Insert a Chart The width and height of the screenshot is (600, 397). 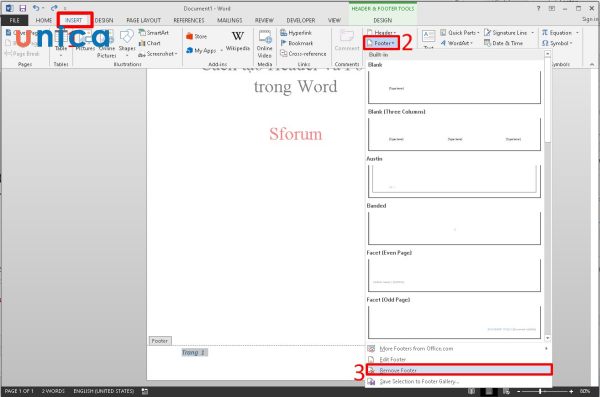[x=150, y=43]
